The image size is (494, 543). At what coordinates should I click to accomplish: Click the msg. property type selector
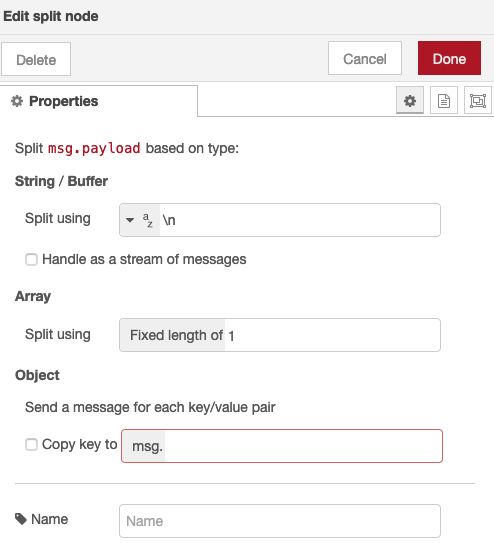(x=144, y=446)
